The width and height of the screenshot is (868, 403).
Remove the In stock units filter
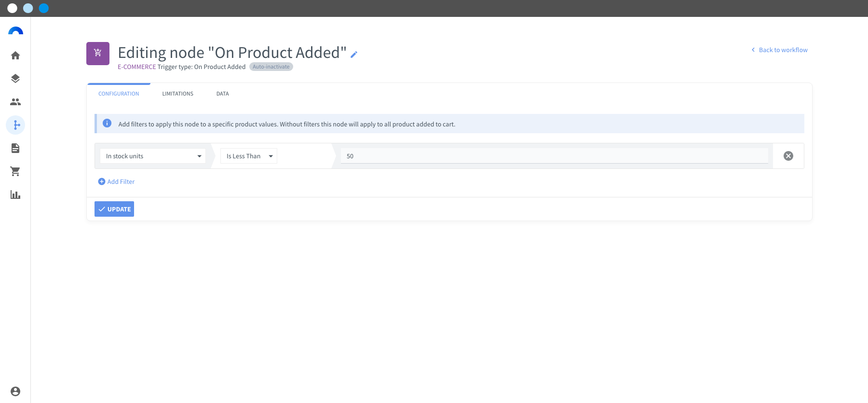pyautogui.click(x=788, y=156)
